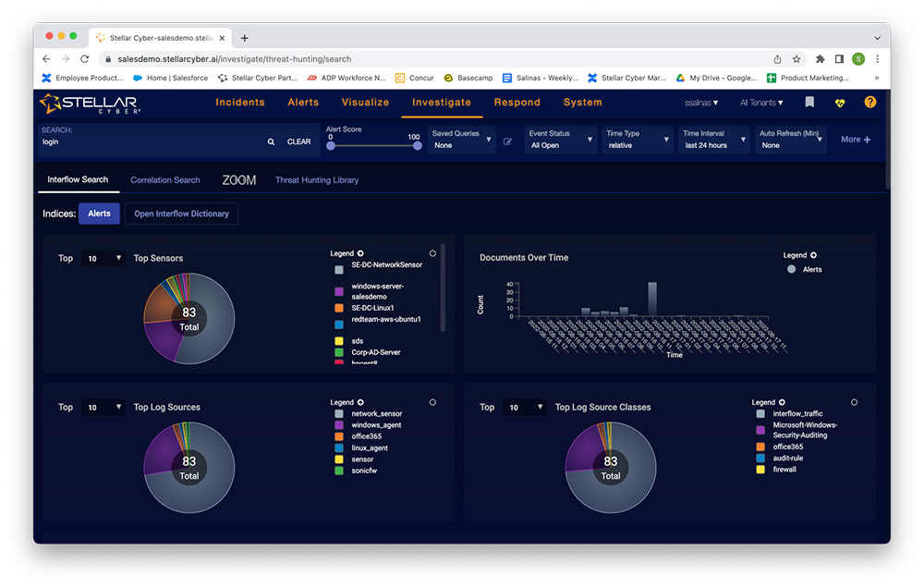Open the bookmark icon in header
The height and width of the screenshot is (588, 924).
coord(809,103)
